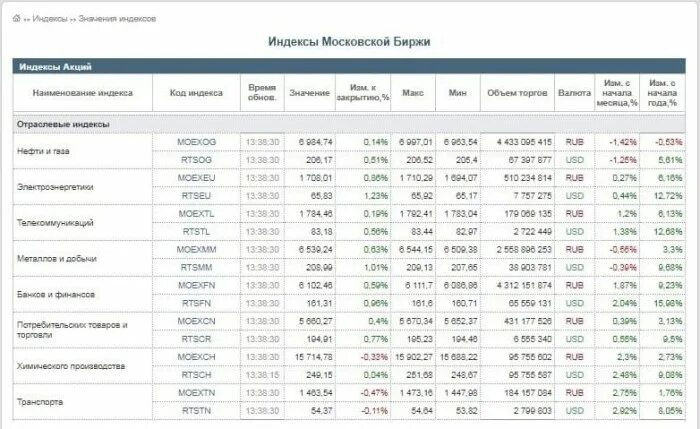This screenshot has height=429, width=700.
Task: Open the MOEXEU index code link
Action: pyautogui.click(x=196, y=178)
